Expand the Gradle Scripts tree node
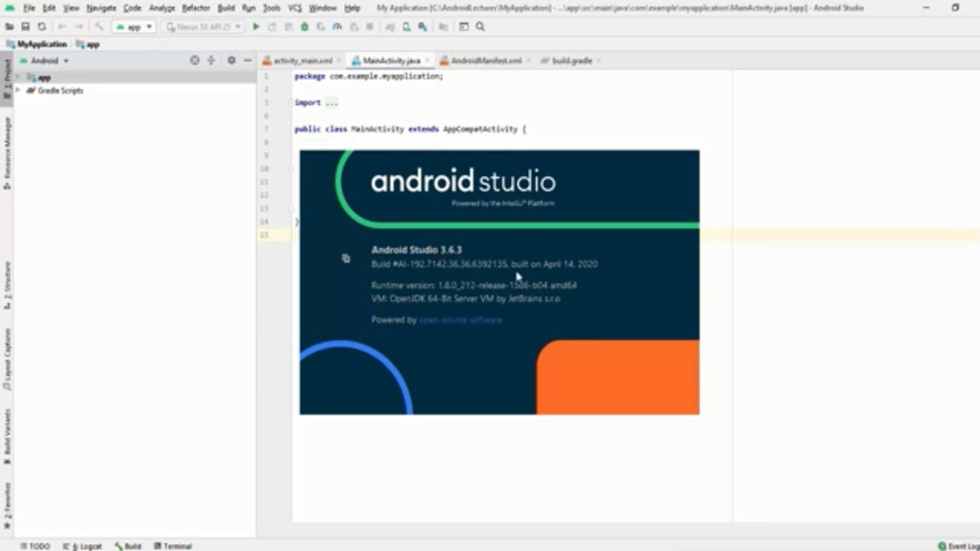Image resolution: width=980 pixels, height=551 pixels. point(18,90)
